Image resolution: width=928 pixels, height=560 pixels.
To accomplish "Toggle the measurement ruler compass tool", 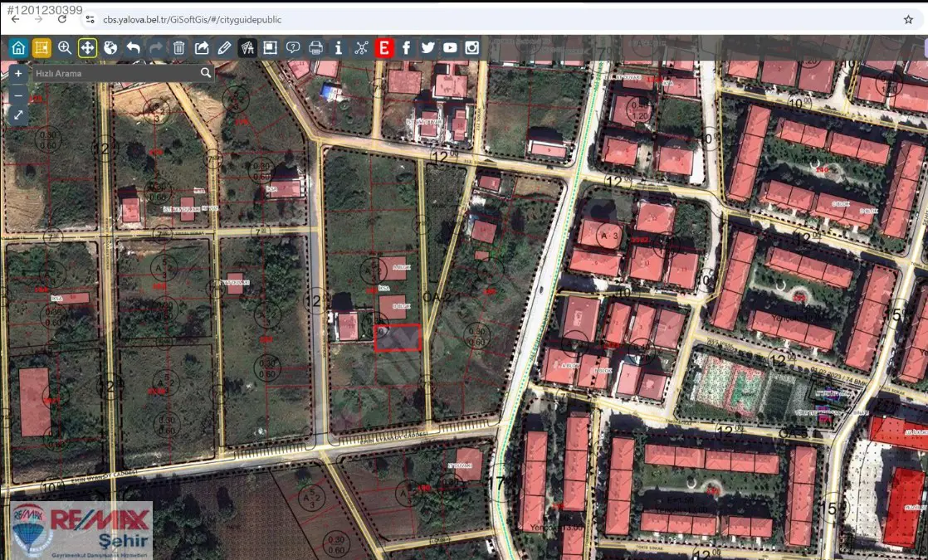I will [247, 48].
